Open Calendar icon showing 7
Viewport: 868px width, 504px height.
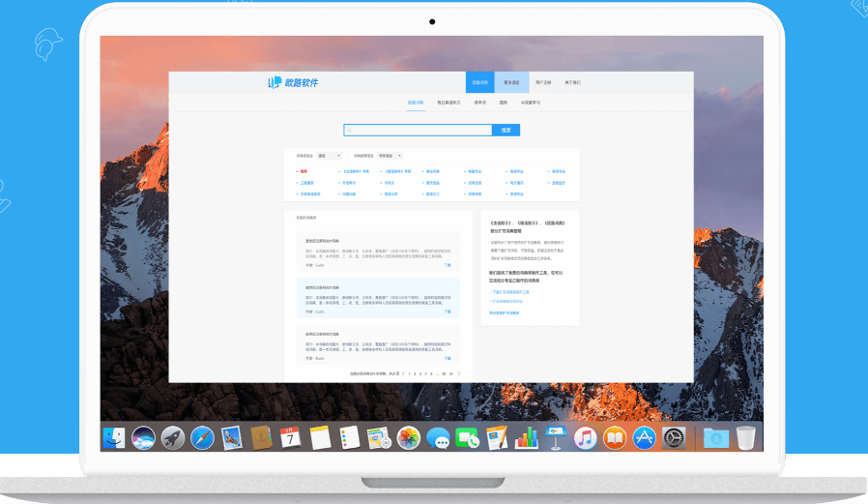(290, 437)
